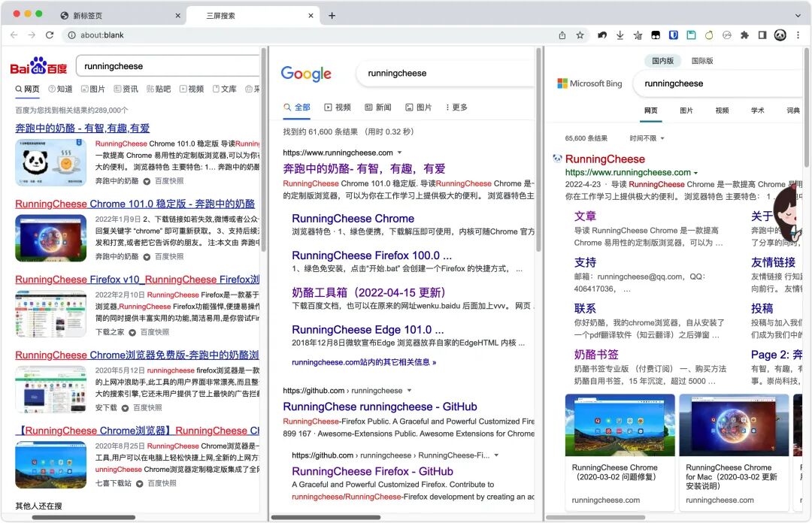Screen dimensions: 812x523
Task: Click Baidu panda thumbnail of first result
Action: (51, 162)
